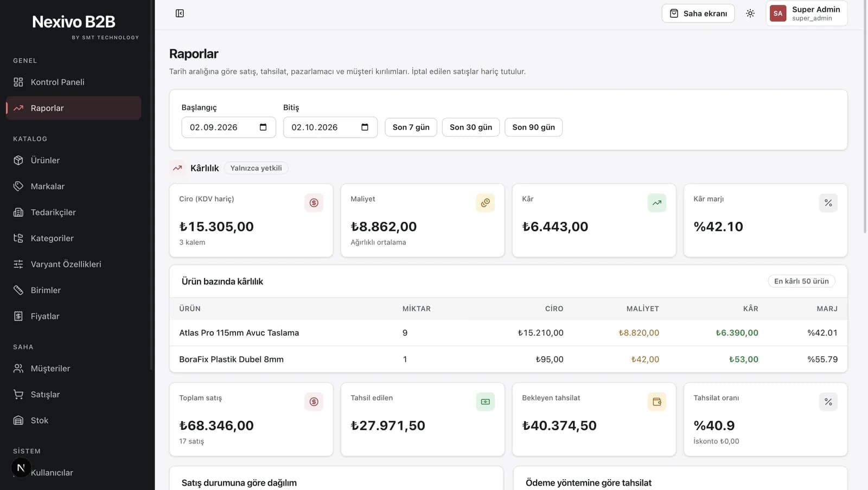
Task: Open calendar picker in Bitiş date field
Action: 365,127
